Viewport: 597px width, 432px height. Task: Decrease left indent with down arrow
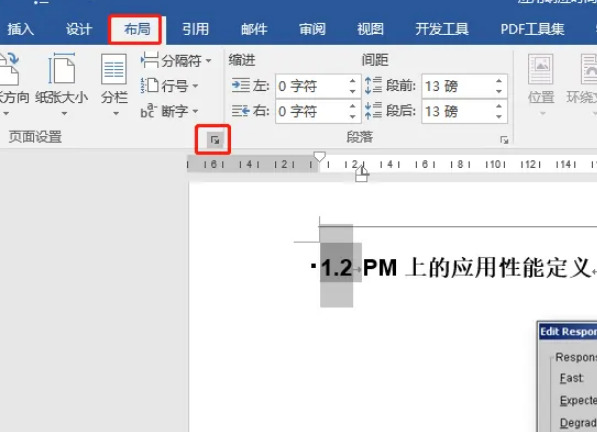353,92
